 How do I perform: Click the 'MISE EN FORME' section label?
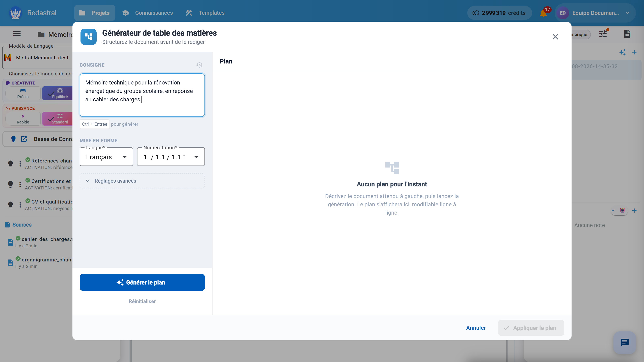coord(98,141)
